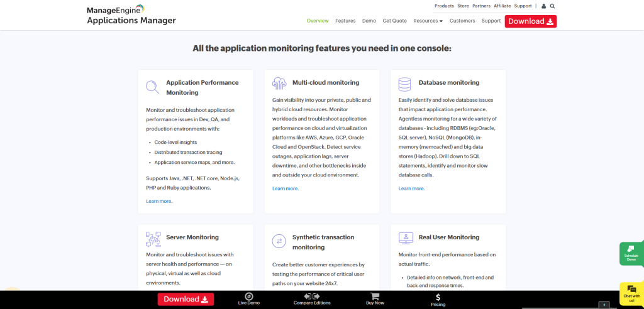Open Live Demo compass icon in bottom bar
This screenshot has height=309, width=644.
point(249,296)
